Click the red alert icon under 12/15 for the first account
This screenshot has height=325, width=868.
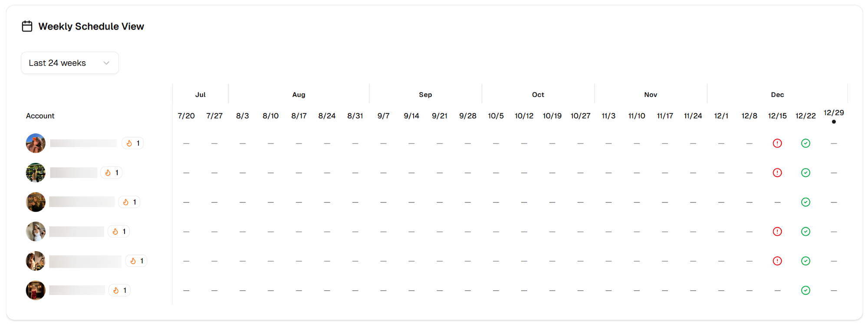tap(777, 143)
